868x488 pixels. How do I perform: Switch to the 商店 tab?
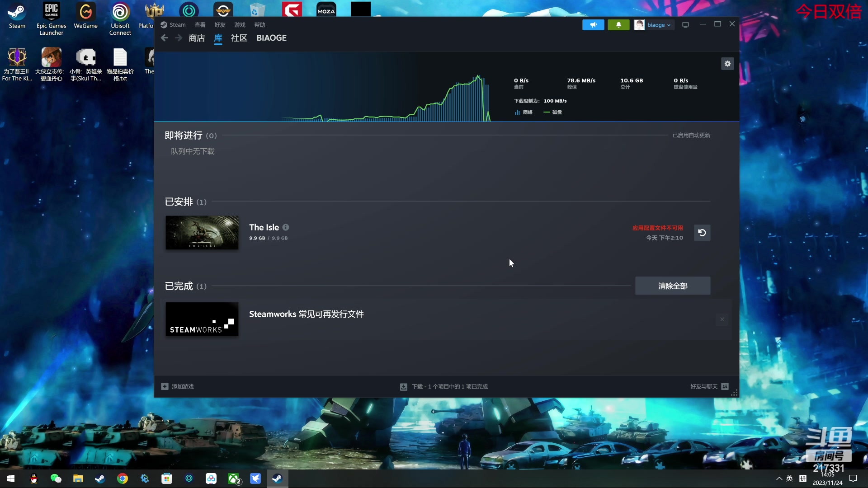[x=197, y=38]
